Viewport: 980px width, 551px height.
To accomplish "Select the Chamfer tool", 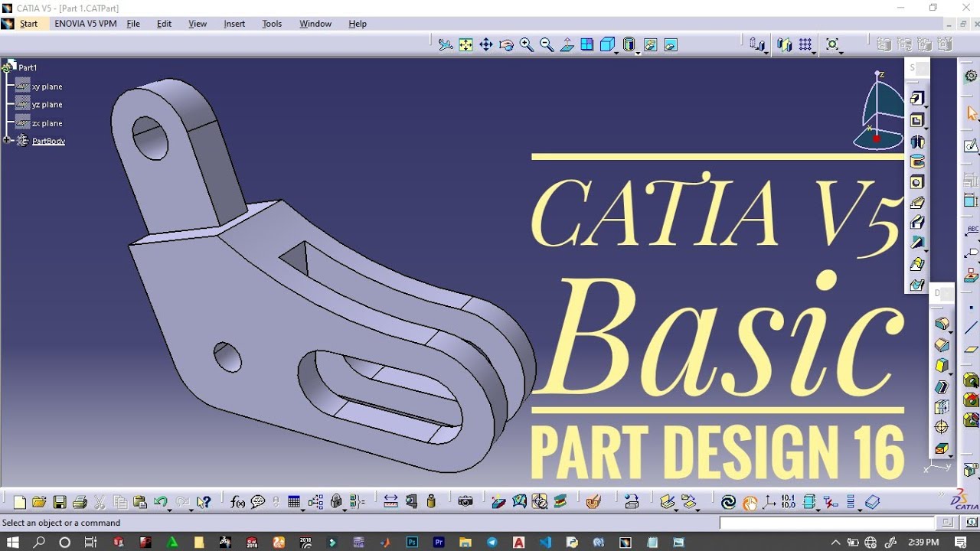I will point(942,345).
